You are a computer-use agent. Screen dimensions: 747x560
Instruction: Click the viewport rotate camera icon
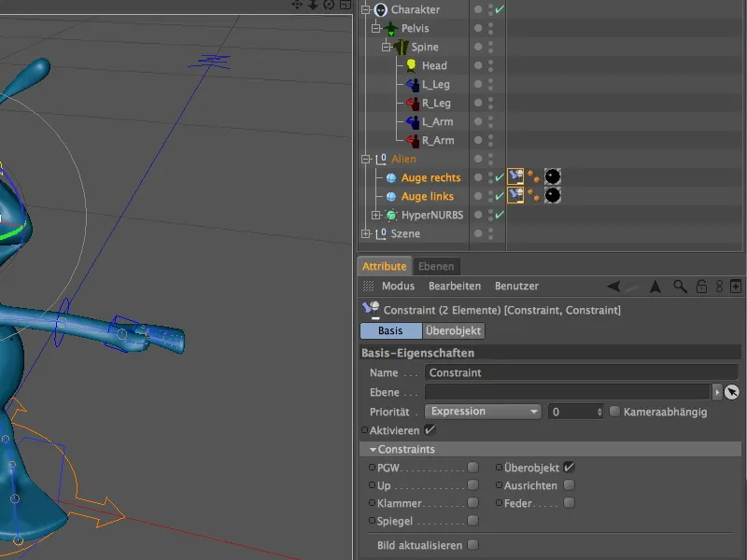329,5
